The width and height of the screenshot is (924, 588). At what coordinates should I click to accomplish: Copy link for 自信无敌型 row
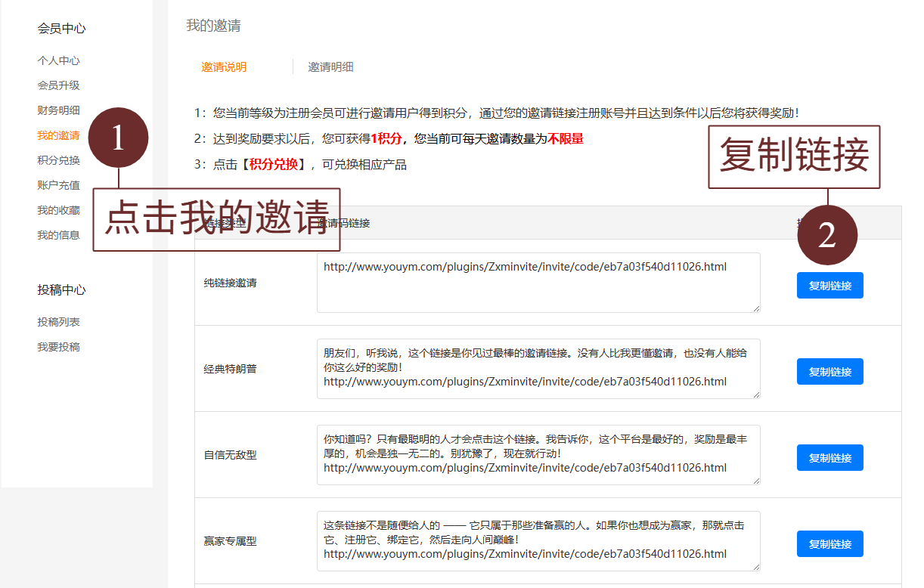point(830,458)
